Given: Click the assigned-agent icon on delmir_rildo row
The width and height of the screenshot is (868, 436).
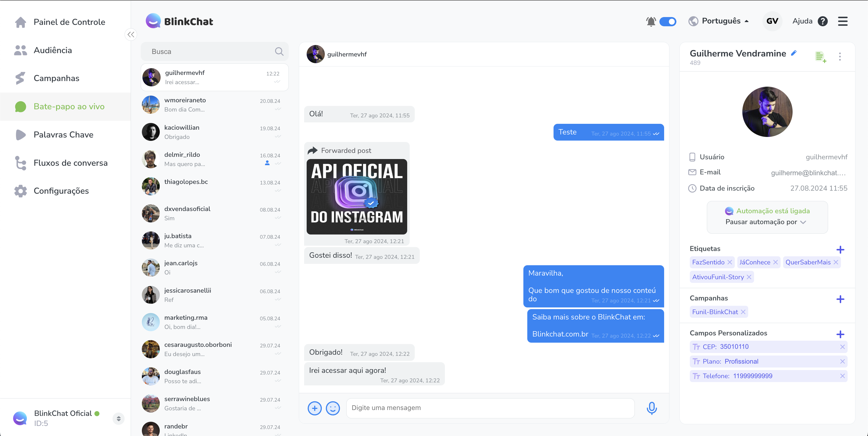Looking at the screenshot, I should coord(267,163).
